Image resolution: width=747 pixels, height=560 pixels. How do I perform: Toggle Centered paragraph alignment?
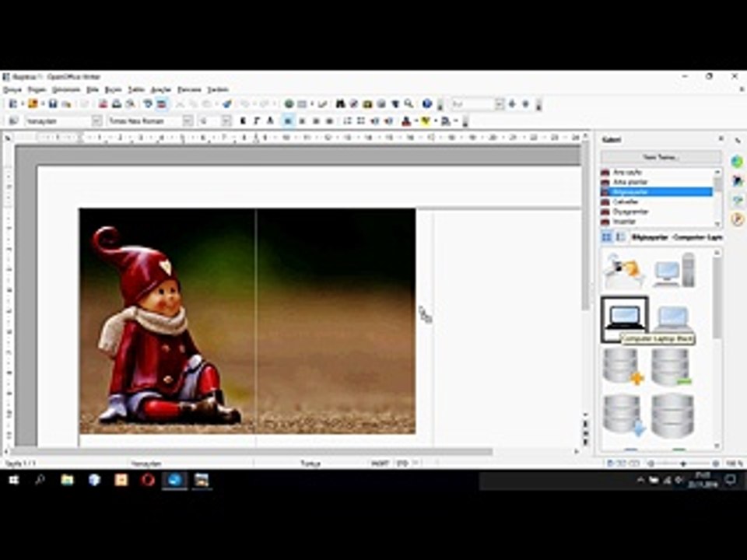(x=302, y=121)
